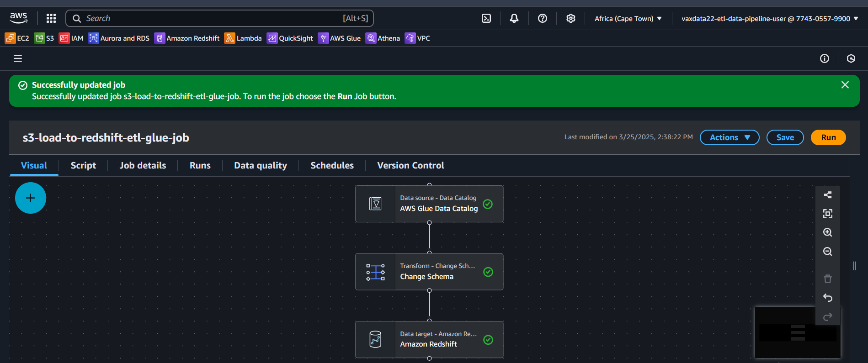Open QuickSight shortcut

(x=290, y=38)
